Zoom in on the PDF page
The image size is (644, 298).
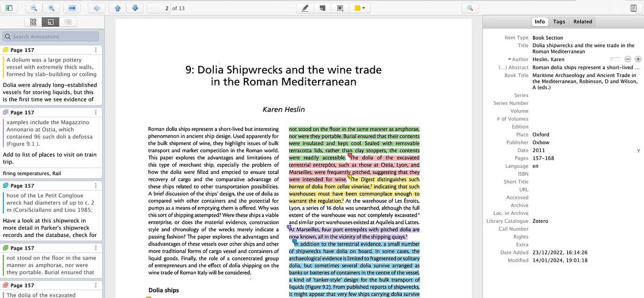point(52,7)
